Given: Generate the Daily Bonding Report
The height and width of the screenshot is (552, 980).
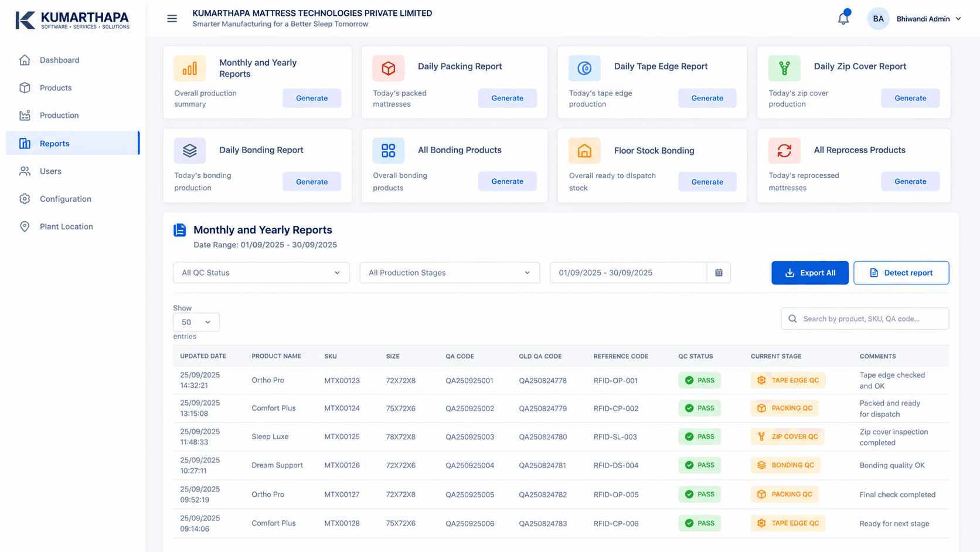Looking at the screenshot, I should pos(312,182).
